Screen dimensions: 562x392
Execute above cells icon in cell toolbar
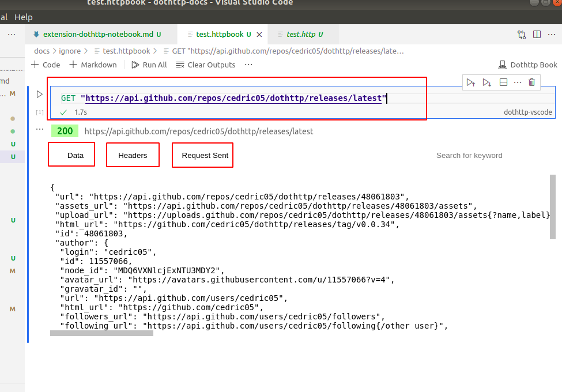[x=471, y=83]
